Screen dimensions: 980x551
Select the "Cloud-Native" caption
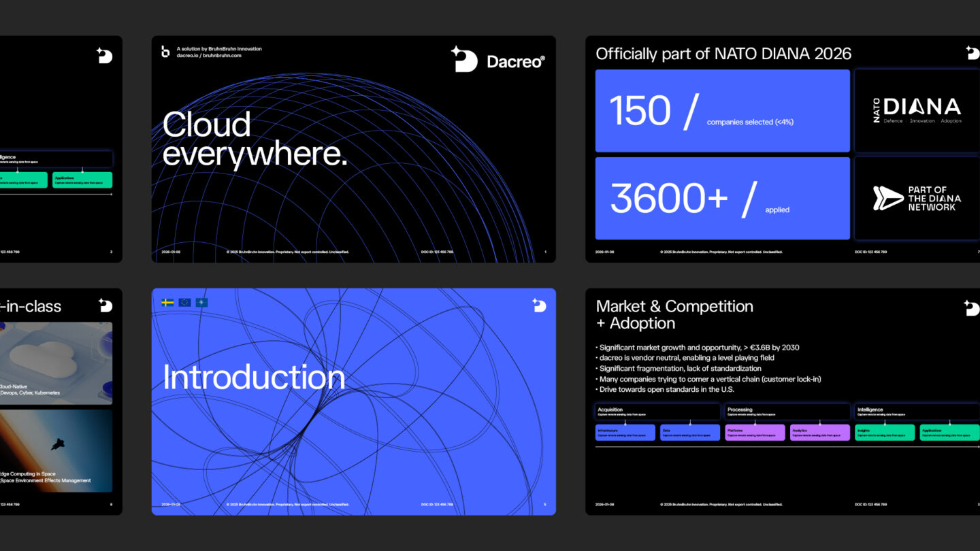point(13,386)
